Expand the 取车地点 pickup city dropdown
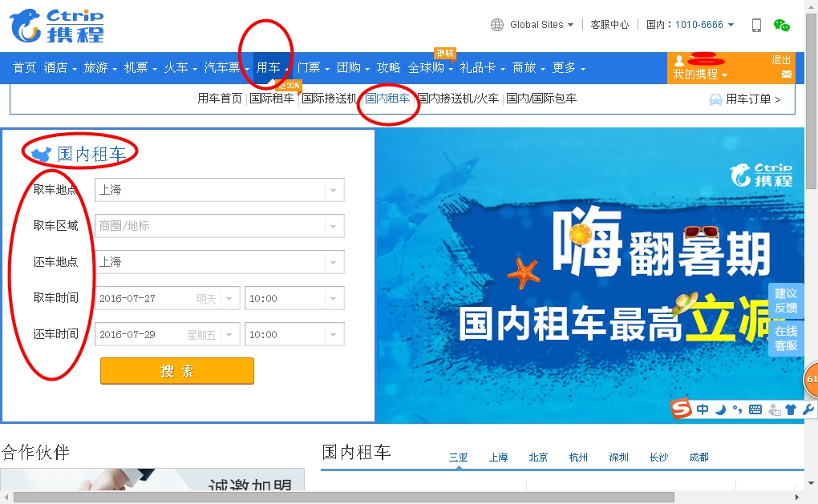The image size is (818, 504). 334,190
